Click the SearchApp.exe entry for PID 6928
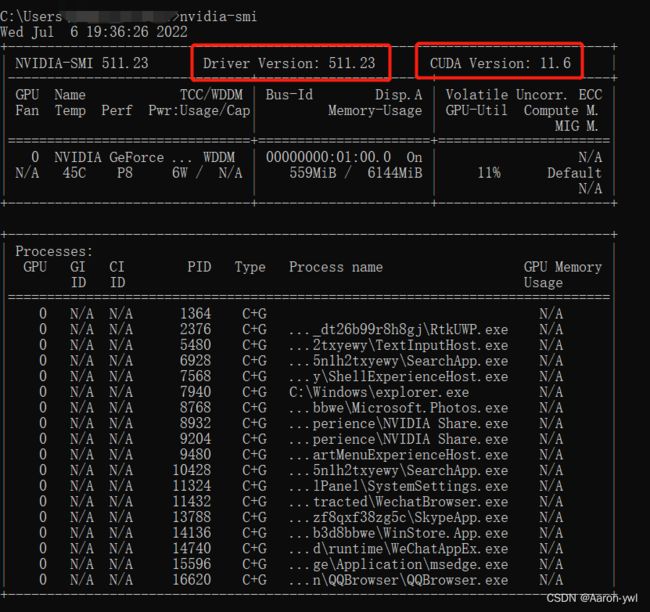 click(x=398, y=360)
